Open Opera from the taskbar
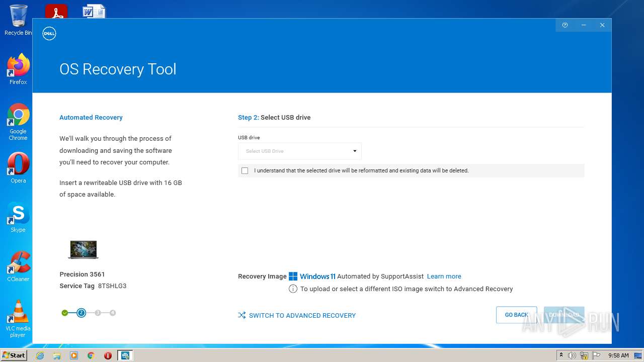The width and height of the screenshot is (644, 362). [x=108, y=355]
